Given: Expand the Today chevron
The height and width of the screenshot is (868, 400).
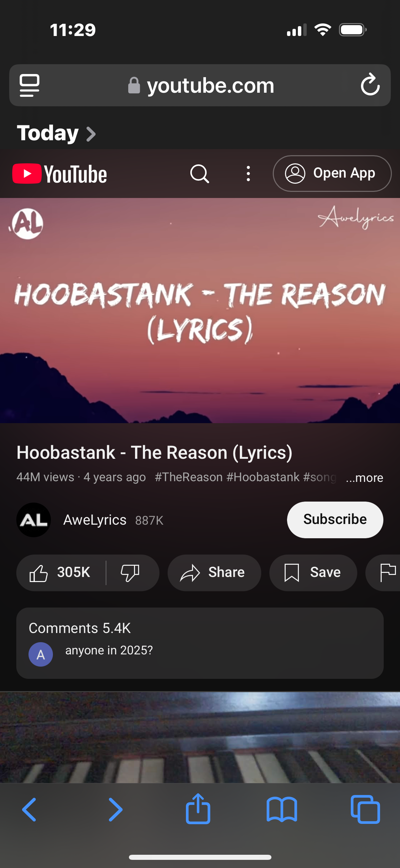Looking at the screenshot, I should point(91,134).
